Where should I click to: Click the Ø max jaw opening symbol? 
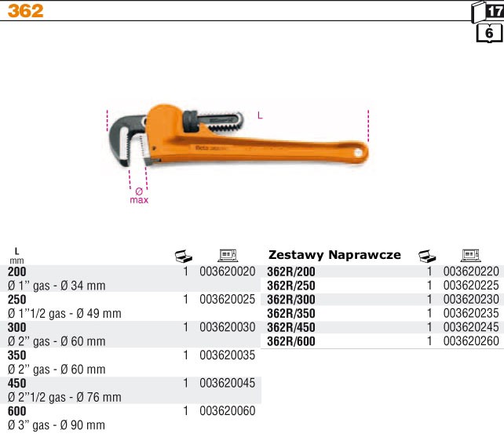[x=139, y=195]
